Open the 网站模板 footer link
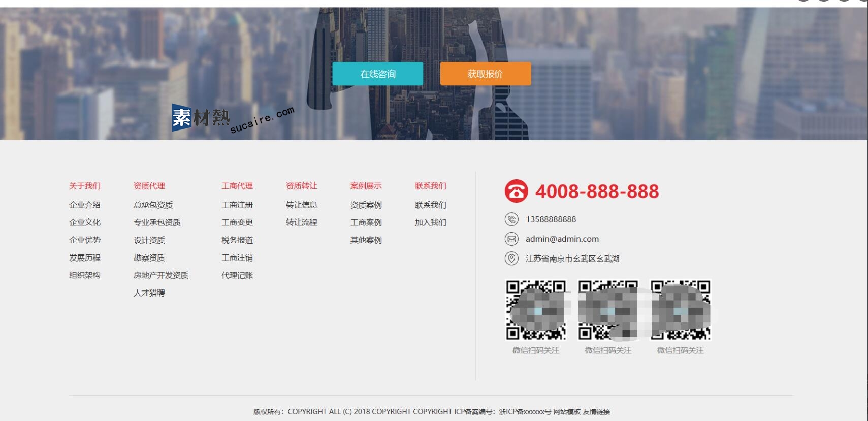Viewport: 868px width, 421px height. [x=567, y=412]
